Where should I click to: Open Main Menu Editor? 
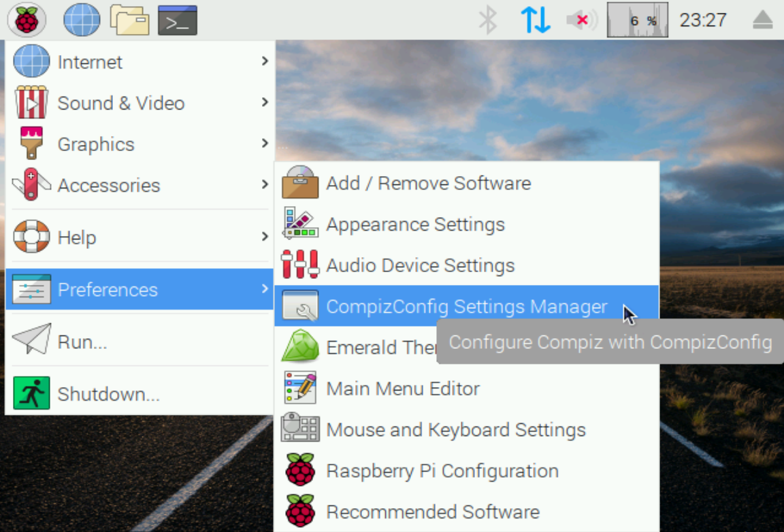point(466,388)
